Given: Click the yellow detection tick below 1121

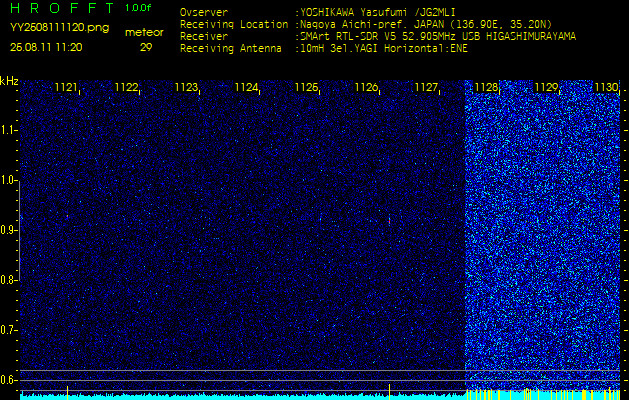Looking at the screenshot, I should 67,392.
